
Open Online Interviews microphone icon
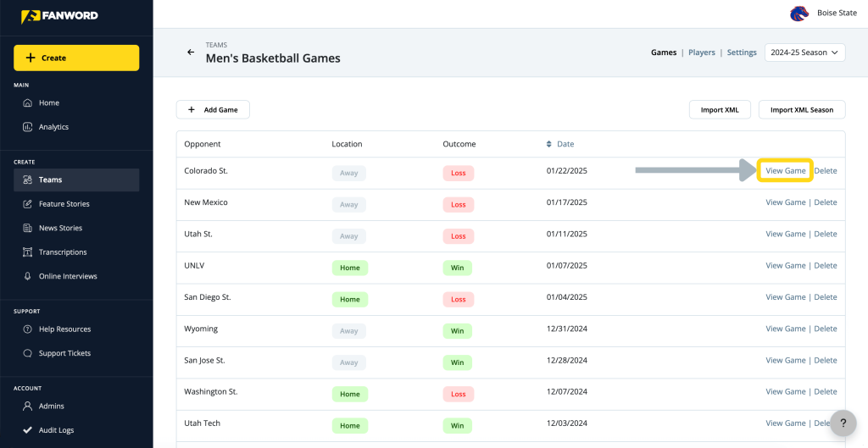click(27, 277)
